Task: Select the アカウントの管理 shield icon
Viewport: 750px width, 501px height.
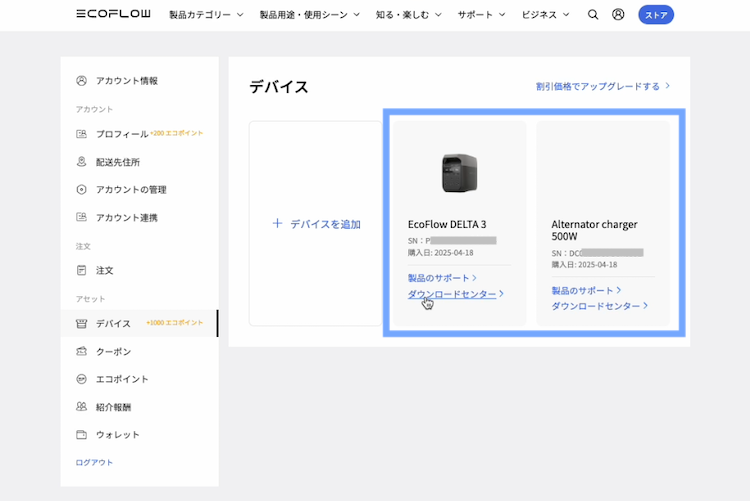Action: pyautogui.click(x=81, y=189)
